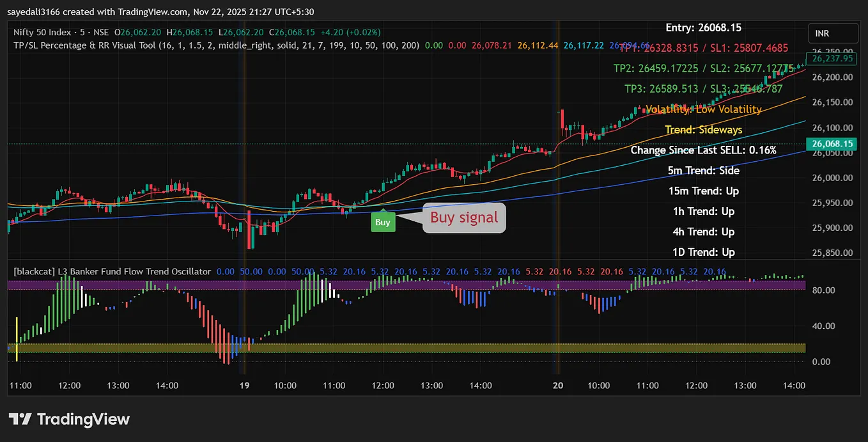This screenshot has height=442, width=868.
Task: Click the 26,068.15 price tag on the scale
Action: pos(832,144)
